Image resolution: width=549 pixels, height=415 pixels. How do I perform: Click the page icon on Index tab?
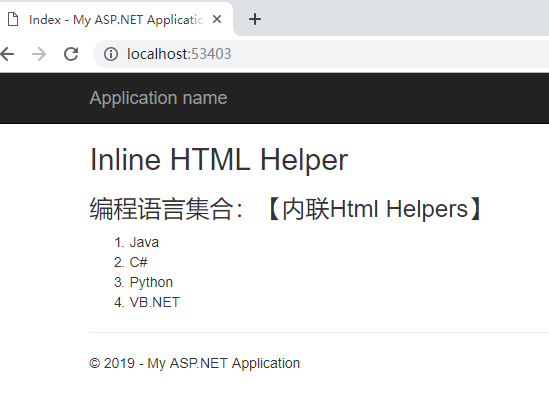pos(13,19)
